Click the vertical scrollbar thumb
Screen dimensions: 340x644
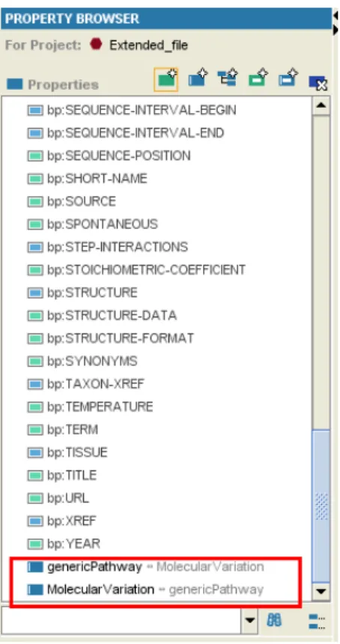[321, 505]
